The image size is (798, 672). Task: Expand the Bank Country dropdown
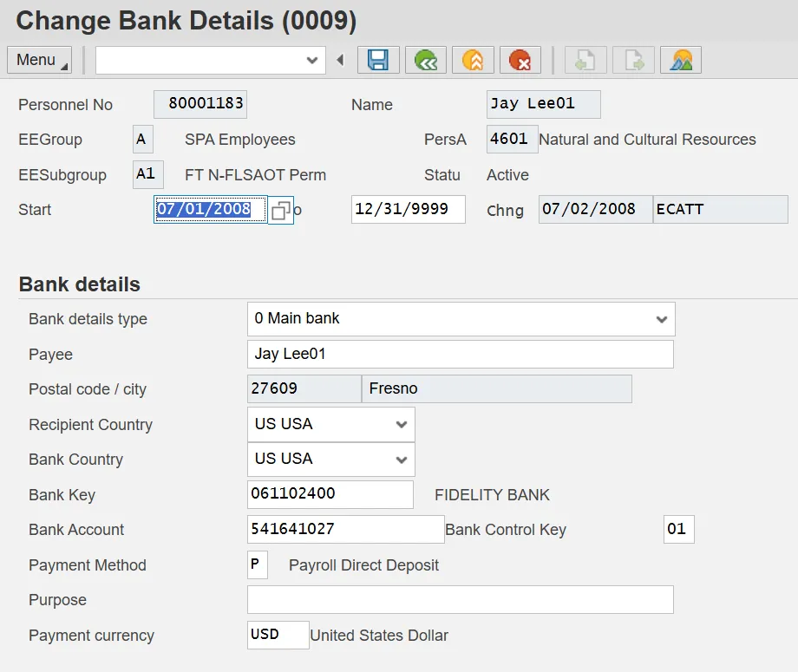[401, 460]
